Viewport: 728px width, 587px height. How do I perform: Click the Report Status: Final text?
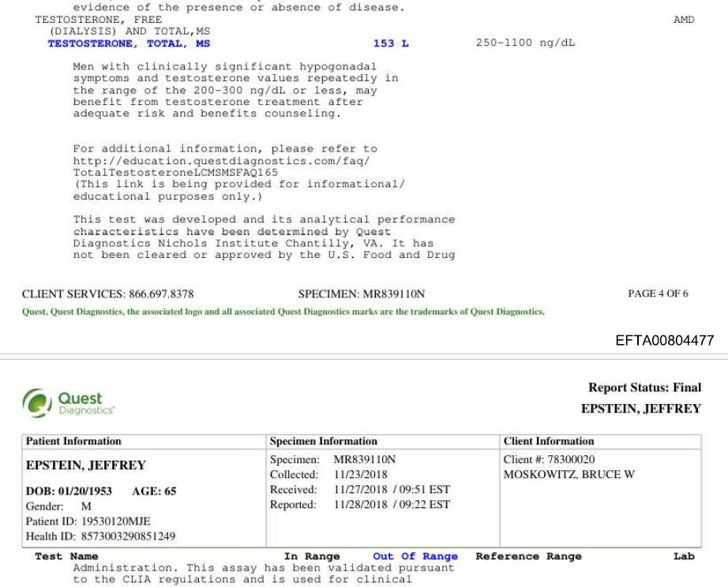(644, 387)
